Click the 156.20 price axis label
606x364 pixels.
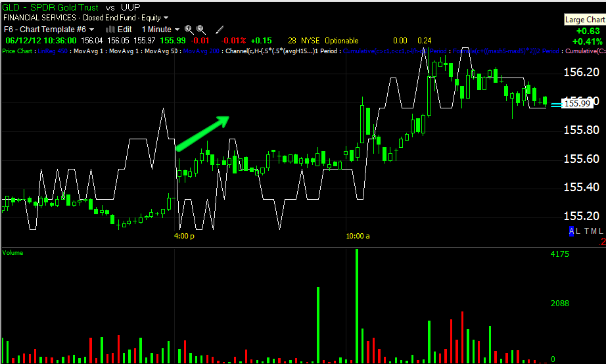click(581, 72)
